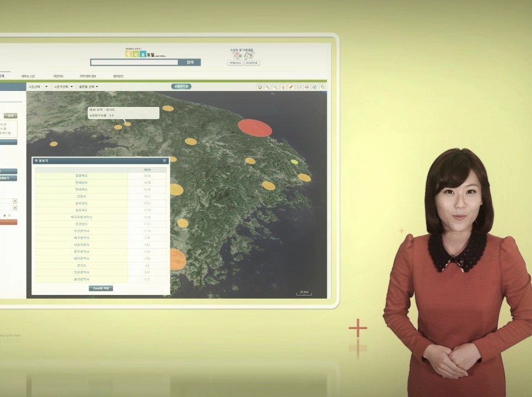The height and width of the screenshot is (397, 532).
Task: Select the zoom in magnifier tool
Action: 267,87
